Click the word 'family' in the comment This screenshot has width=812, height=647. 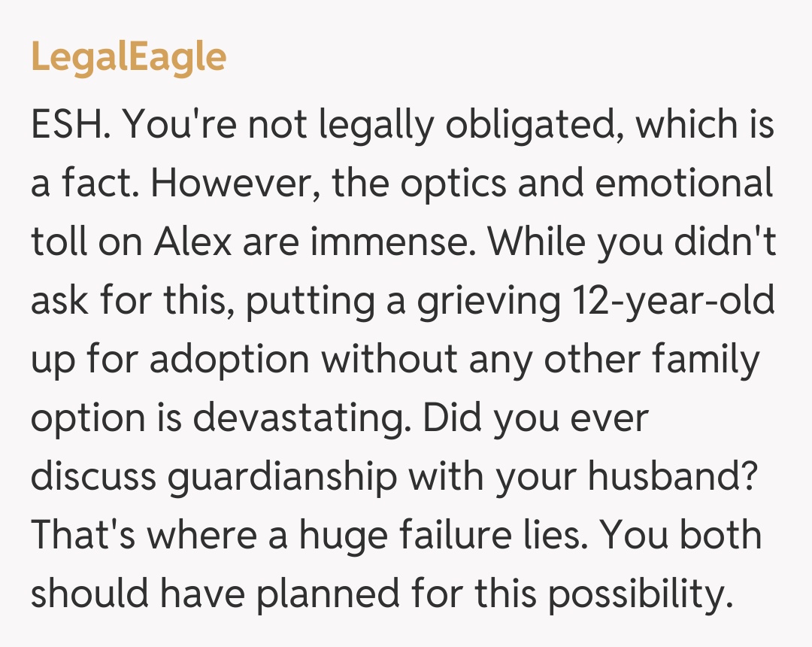pyautogui.click(x=707, y=360)
